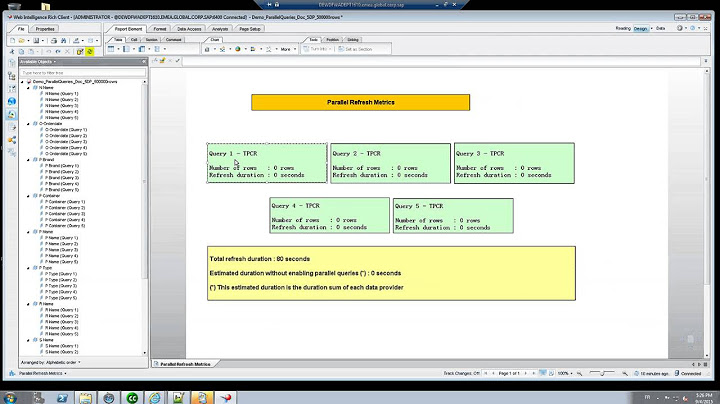Select the Cell sub-tab
Viewport: 720px width, 404px height.
134,40
